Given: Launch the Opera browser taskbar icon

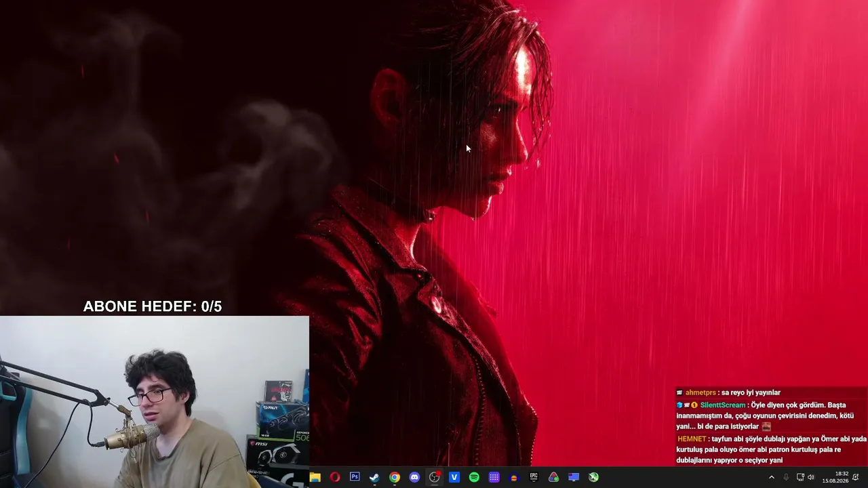Looking at the screenshot, I should [335, 477].
